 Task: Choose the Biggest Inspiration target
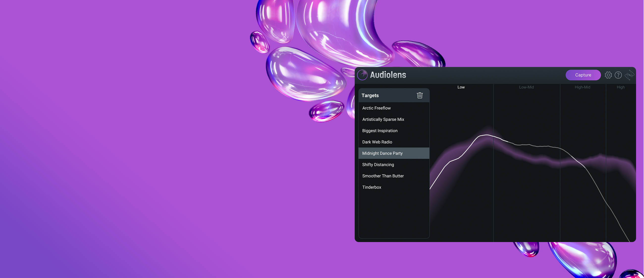(394, 131)
